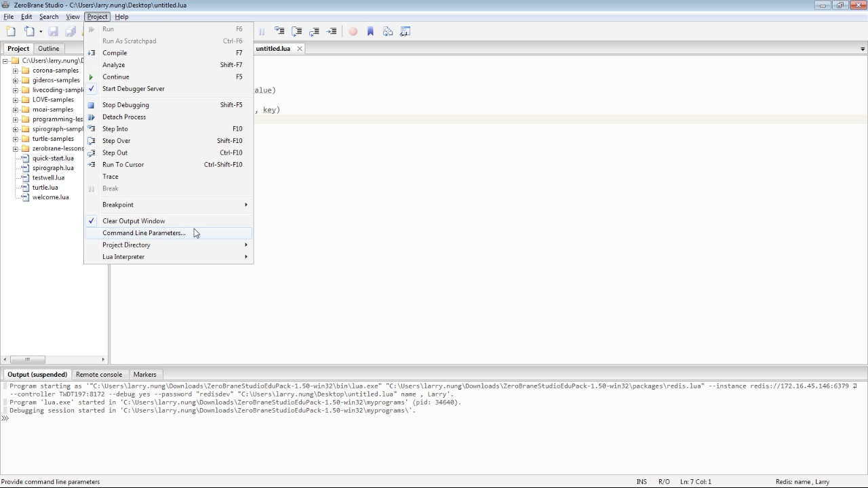Open the View menu
Screen dimensions: 868x488
[73, 16]
